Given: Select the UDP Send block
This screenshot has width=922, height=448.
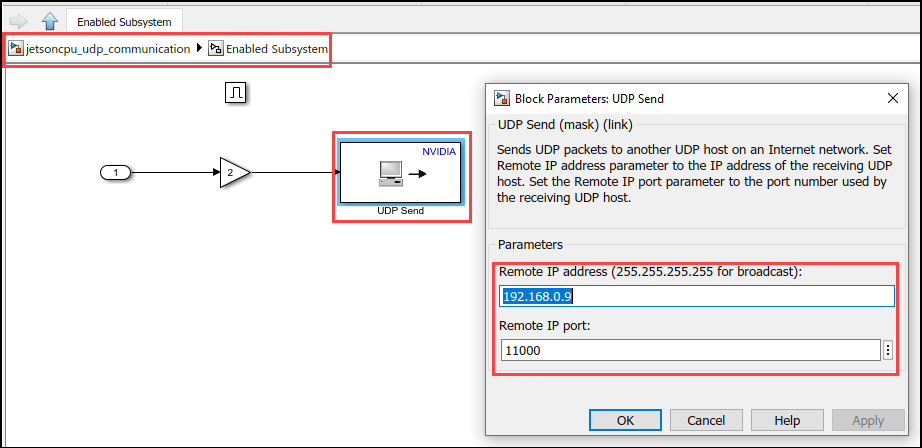Looking at the screenshot, I should tap(400, 173).
